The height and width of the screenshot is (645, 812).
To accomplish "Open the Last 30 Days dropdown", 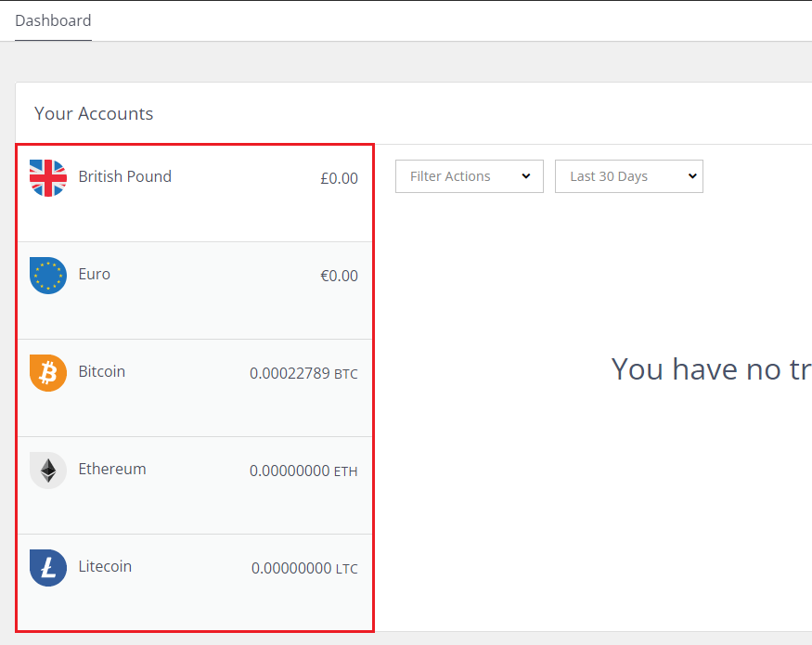I will pyautogui.click(x=628, y=176).
